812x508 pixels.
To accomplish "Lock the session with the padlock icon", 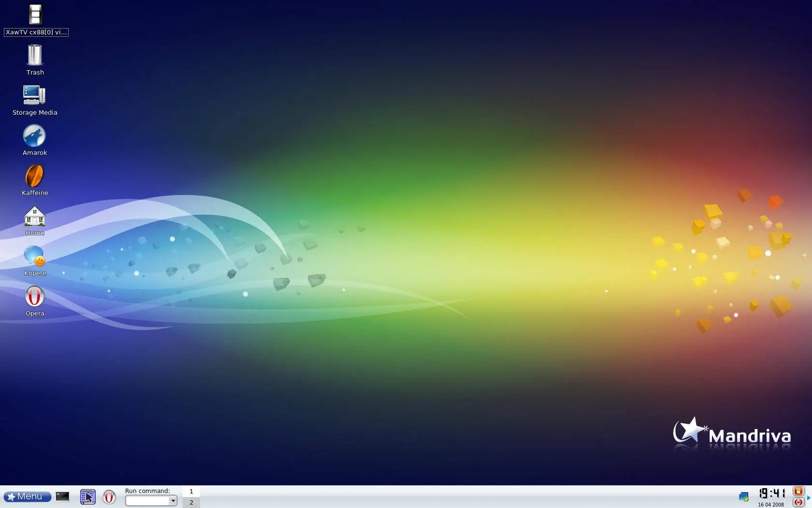I will [798, 491].
